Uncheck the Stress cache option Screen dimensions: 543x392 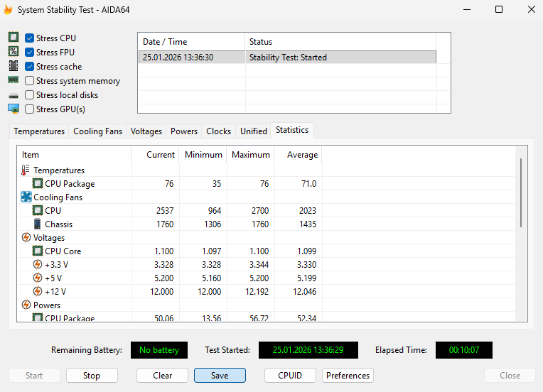[x=30, y=67]
